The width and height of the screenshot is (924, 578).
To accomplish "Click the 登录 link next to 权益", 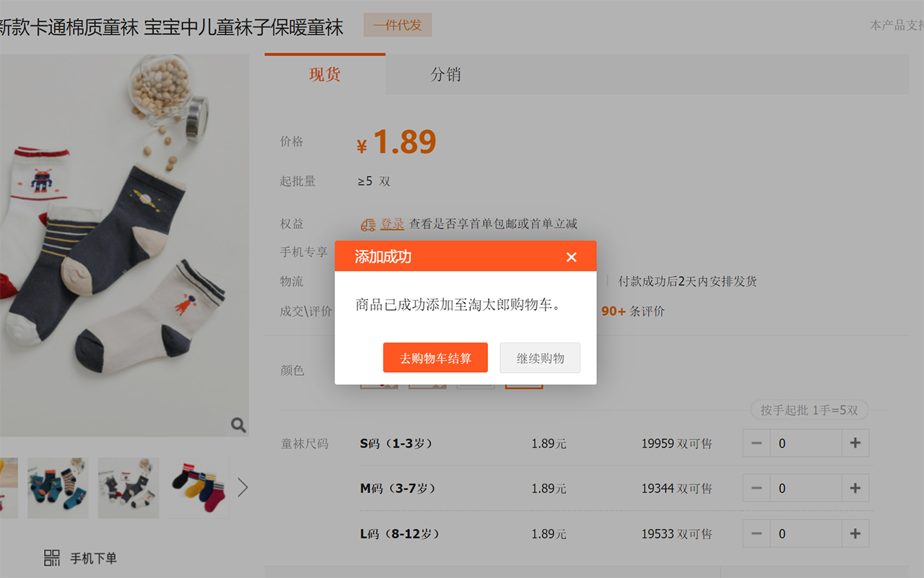I will pyautogui.click(x=393, y=224).
